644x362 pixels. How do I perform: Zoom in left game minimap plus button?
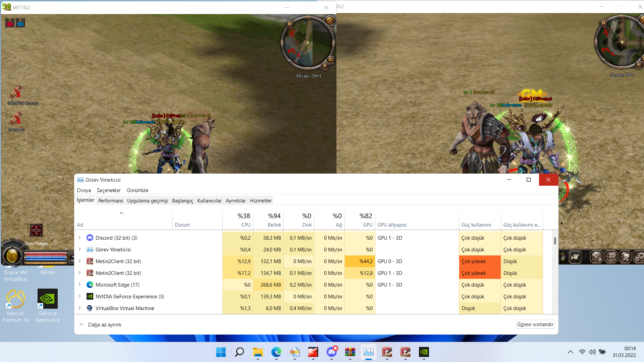tap(325, 66)
